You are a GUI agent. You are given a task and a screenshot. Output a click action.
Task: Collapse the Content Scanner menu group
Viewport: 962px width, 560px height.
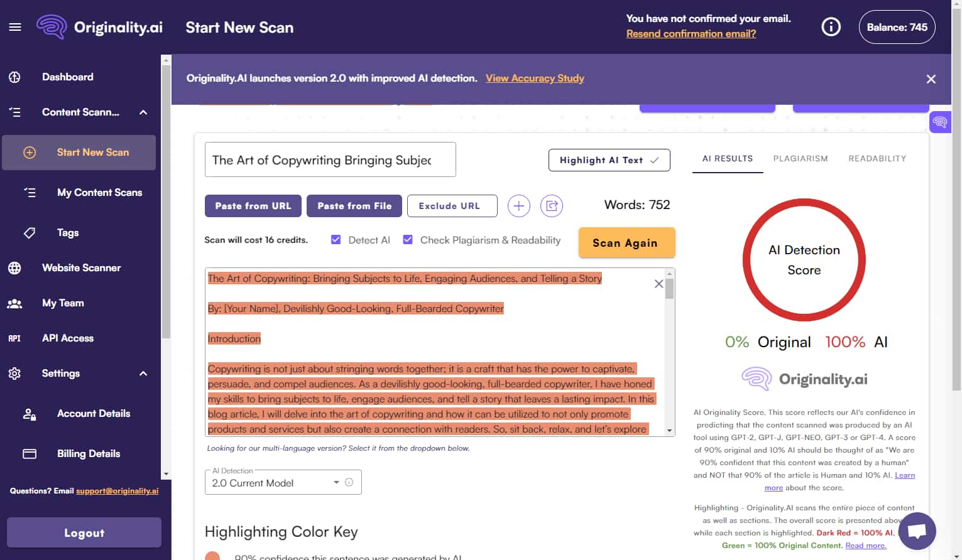(143, 112)
